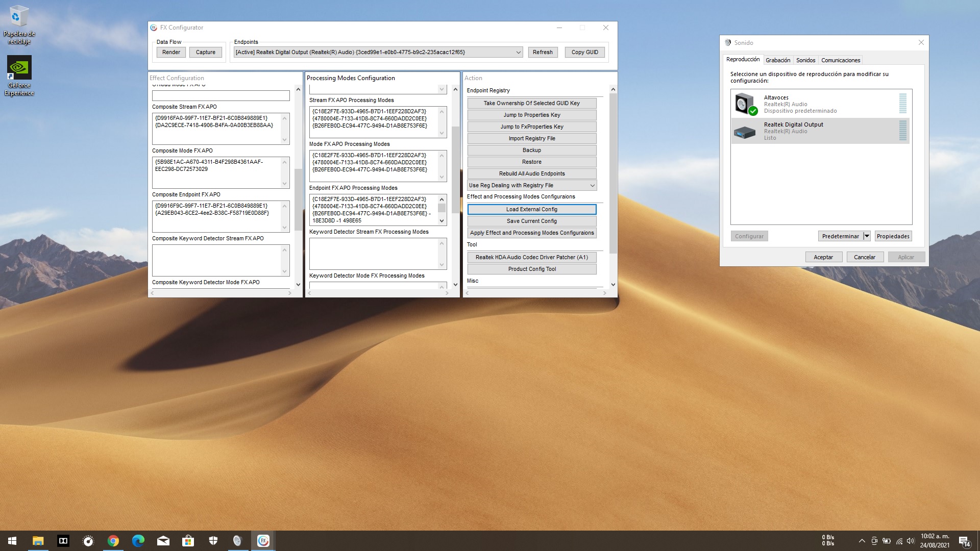Click the Backup button
Viewport: 980px width, 551px height.
[x=532, y=150]
